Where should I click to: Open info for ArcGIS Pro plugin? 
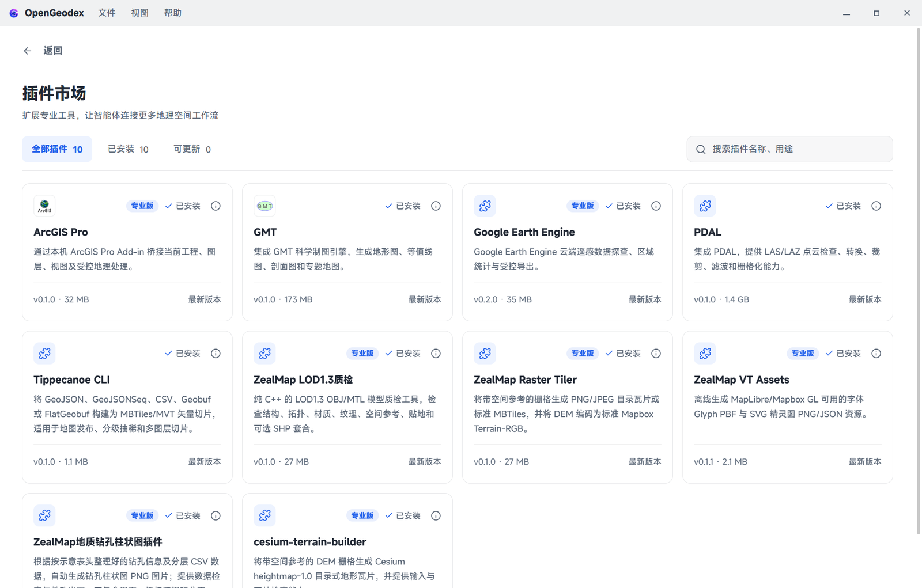216,206
